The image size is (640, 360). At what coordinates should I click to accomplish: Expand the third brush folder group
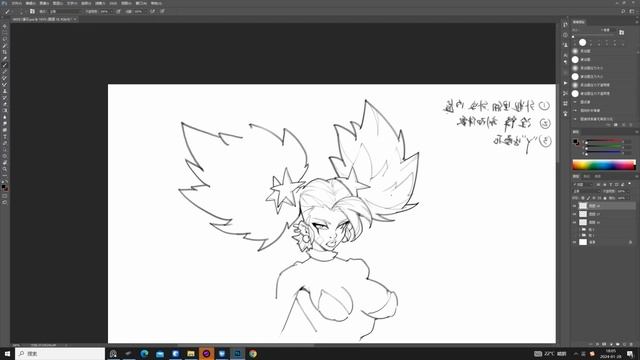coord(575,119)
